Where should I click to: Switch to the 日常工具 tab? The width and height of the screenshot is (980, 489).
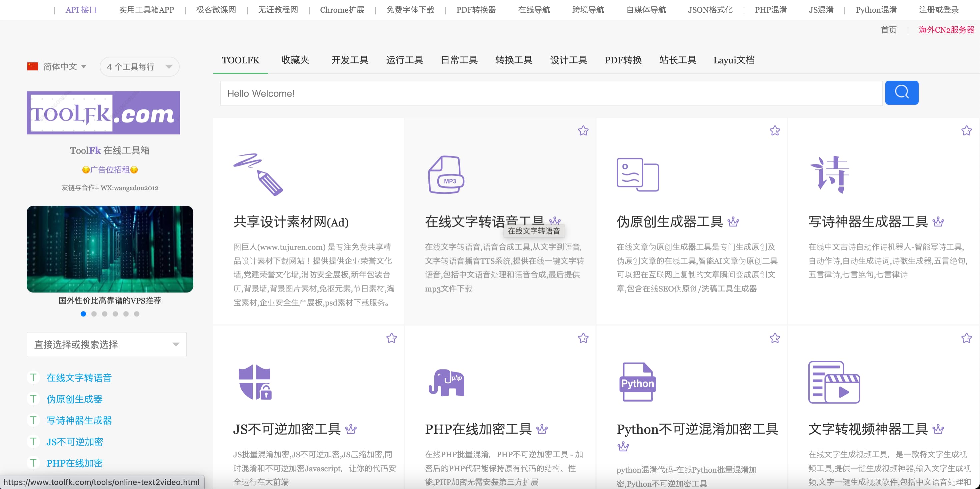(x=459, y=60)
